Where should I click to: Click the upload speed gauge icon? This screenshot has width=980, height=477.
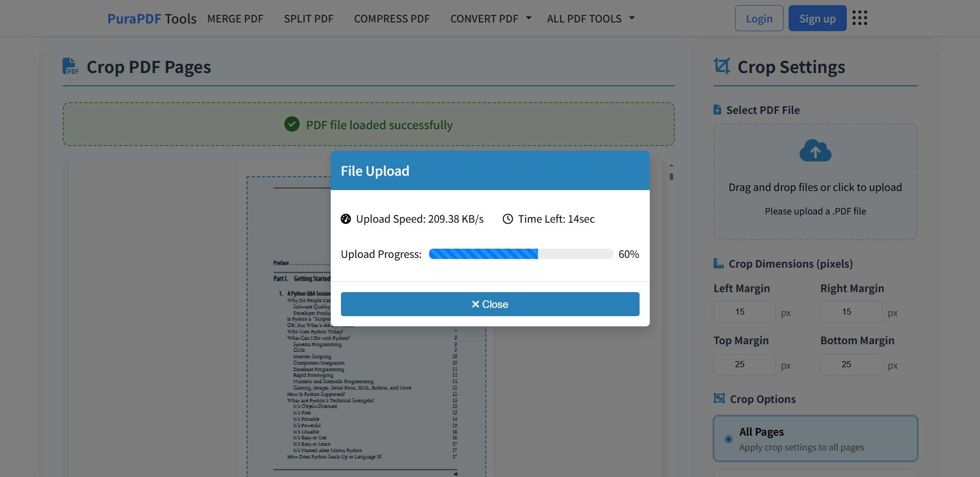(346, 219)
